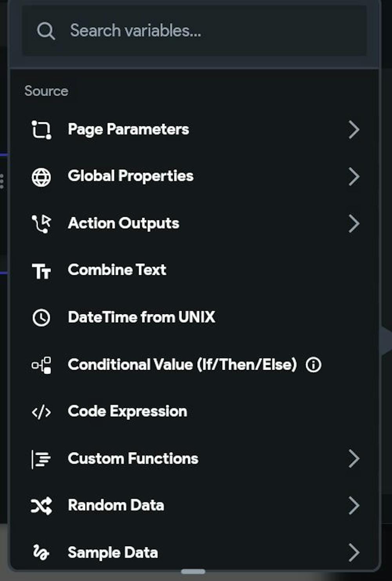392x581 pixels.
Task: Click the Combine Text Tt icon
Action: 41,271
